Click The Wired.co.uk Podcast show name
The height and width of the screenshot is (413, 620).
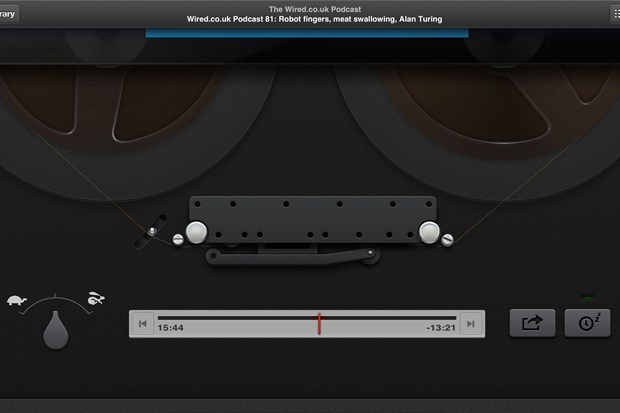315,9
